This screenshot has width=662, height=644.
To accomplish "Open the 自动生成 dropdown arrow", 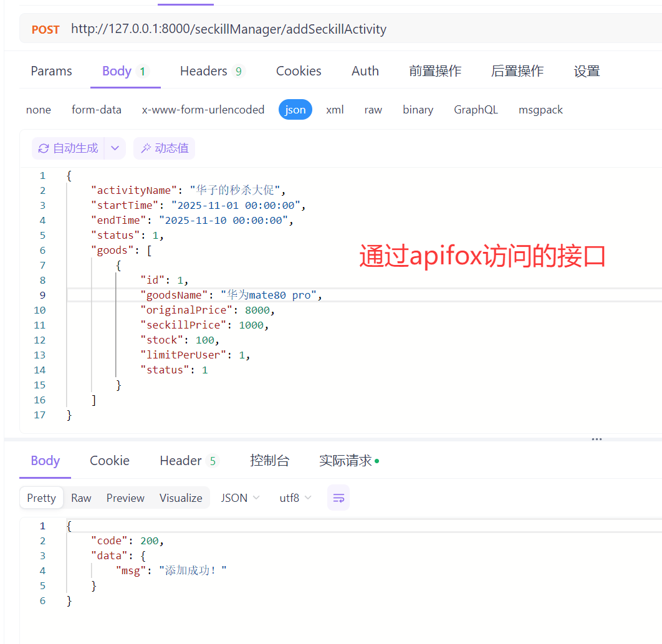I will click(x=115, y=148).
